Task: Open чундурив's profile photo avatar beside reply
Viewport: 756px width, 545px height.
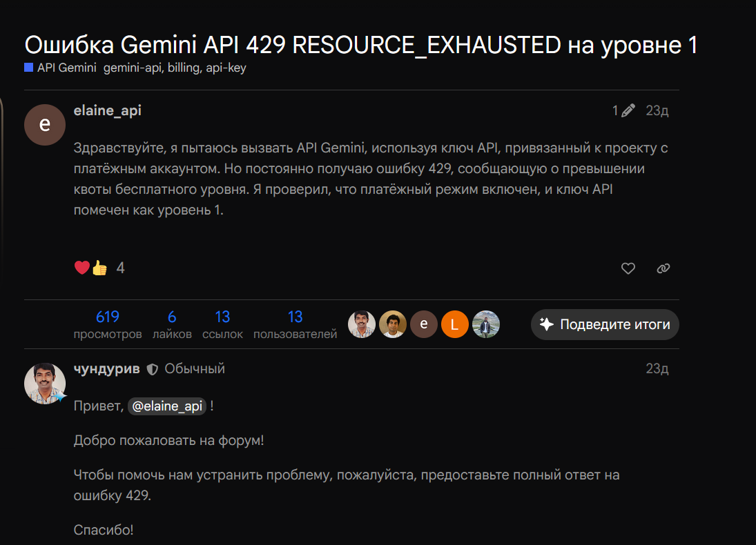Action: 45,384
